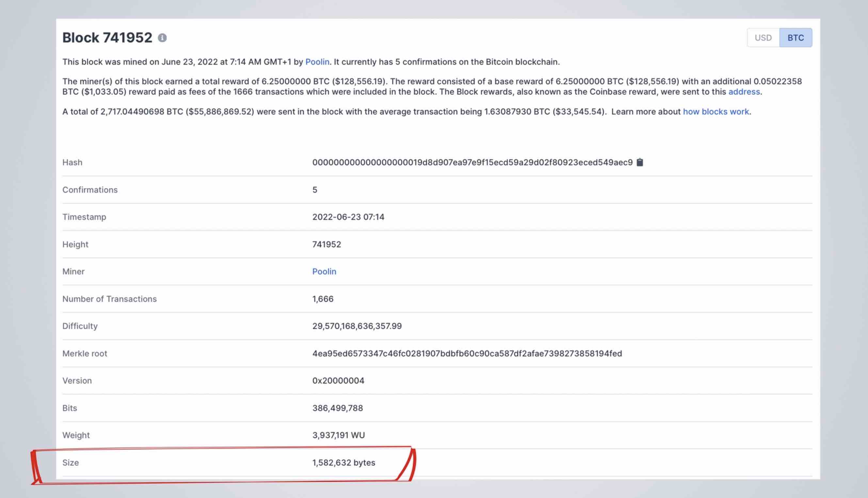
Task: Switch currency display to USD
Action: pyautogui.click(x=763, y=38)
